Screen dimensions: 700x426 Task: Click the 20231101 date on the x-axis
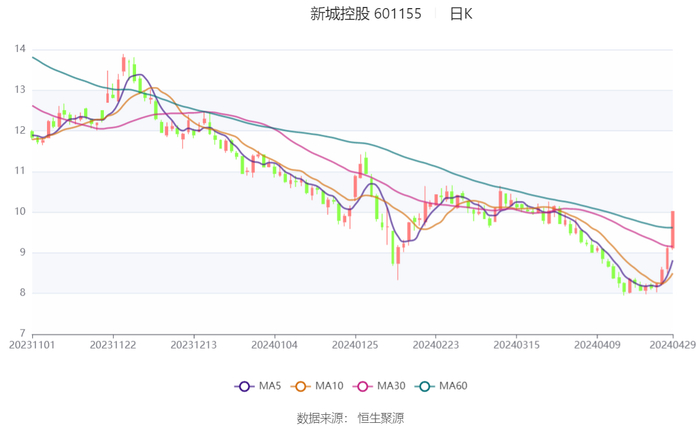[32, 344]
